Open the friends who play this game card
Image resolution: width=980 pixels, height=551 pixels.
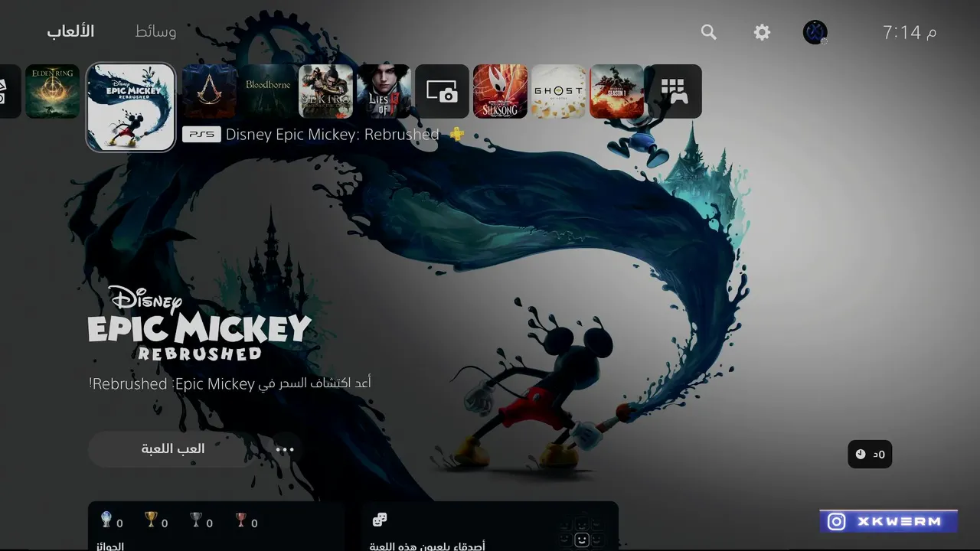click(x=490, y=527)
